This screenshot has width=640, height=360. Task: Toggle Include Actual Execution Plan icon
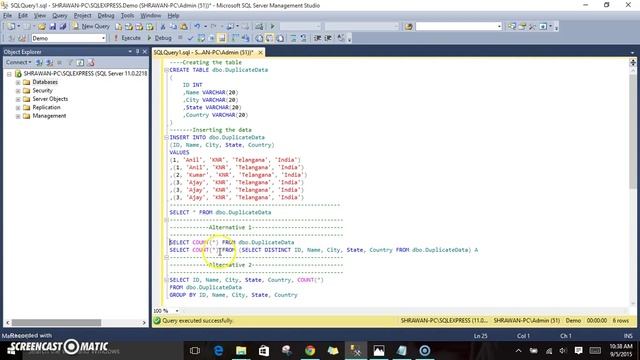[x=236, y=38]
